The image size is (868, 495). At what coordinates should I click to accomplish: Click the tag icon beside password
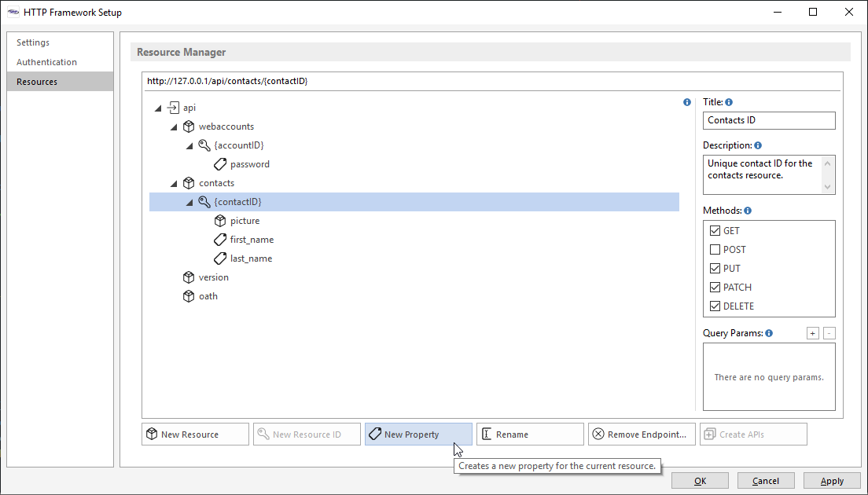pyautogui.click(x=220, y=164)
